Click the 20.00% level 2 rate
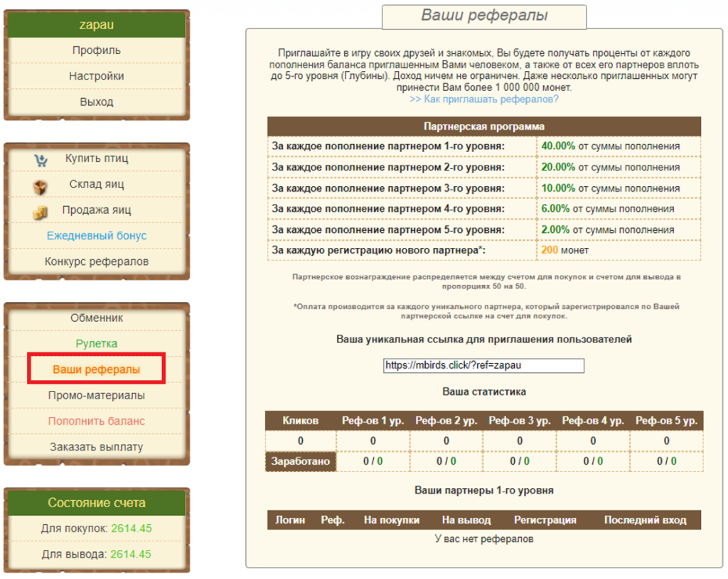 coord(558,167)
